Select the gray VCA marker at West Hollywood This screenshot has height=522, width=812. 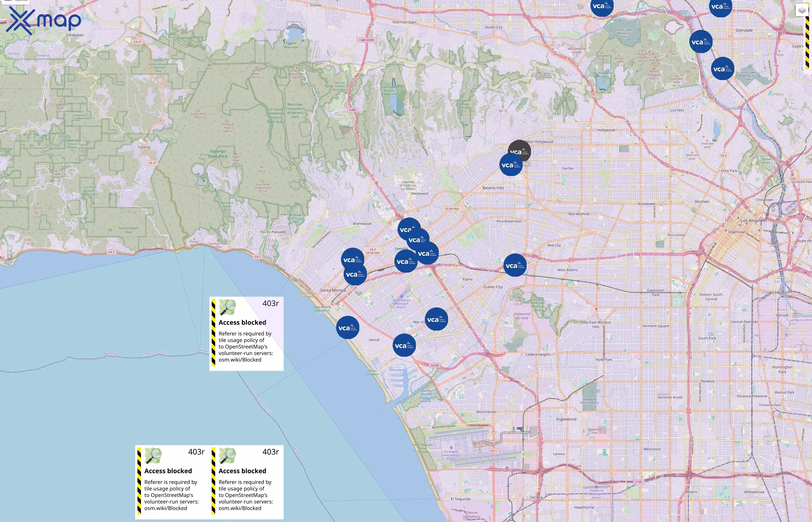click(519, 149)
